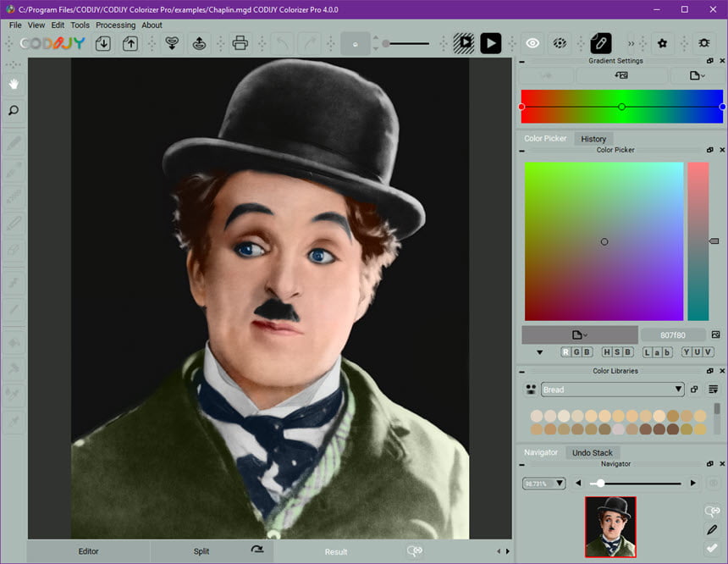The image size is (728, 564).
Task: Click the bug report icon at top right
Action: (704, 43)
